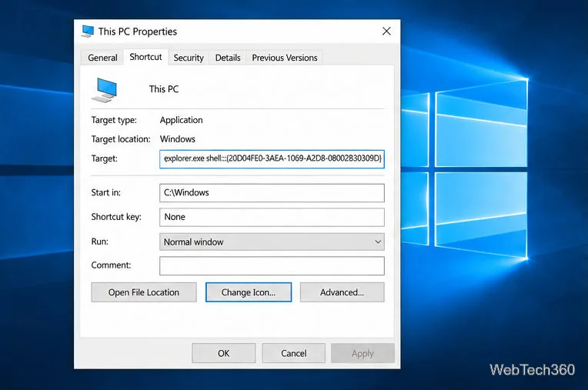Click the 'Start in:' label

tap(105, 192)
